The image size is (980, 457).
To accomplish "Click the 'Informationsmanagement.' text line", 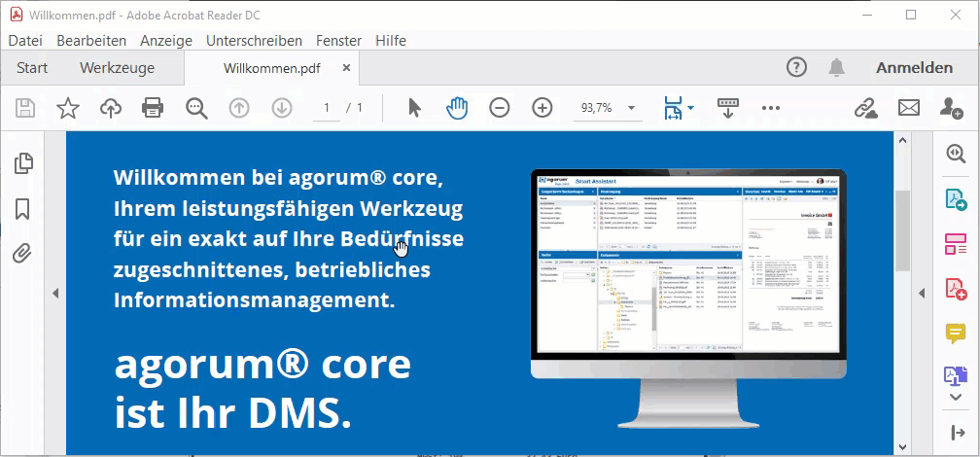I will [x=255, y=300].
